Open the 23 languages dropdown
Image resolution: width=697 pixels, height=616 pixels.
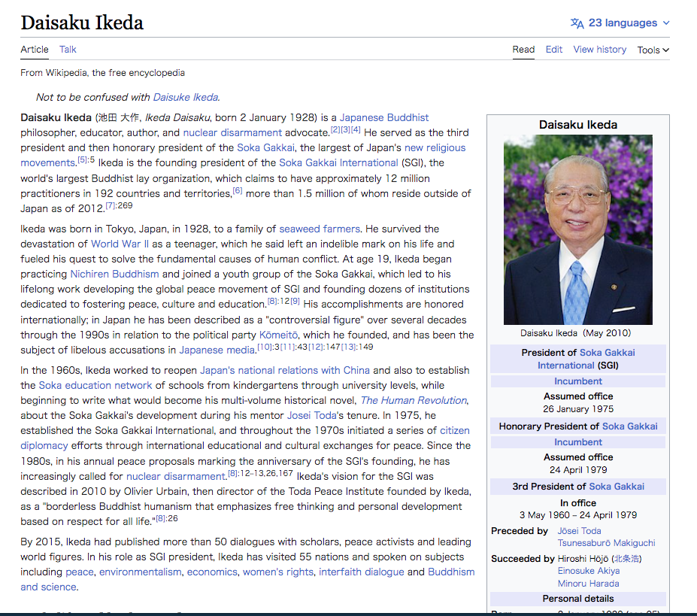[620, 23]
